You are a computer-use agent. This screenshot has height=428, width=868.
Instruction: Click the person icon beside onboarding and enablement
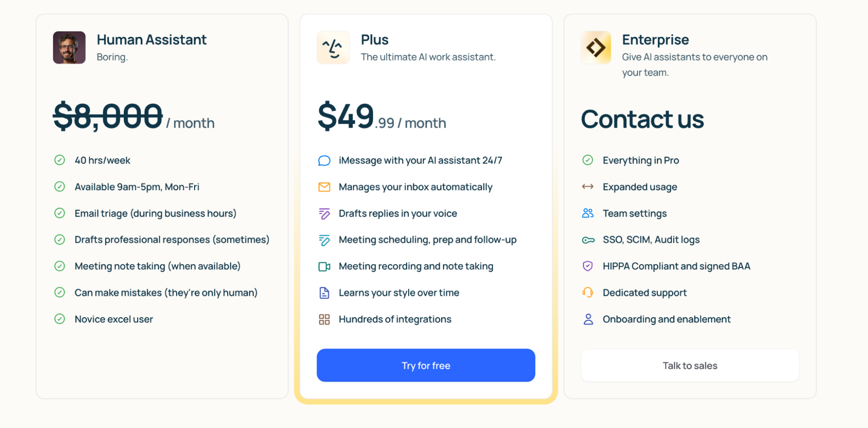click(x=588, y=319)
